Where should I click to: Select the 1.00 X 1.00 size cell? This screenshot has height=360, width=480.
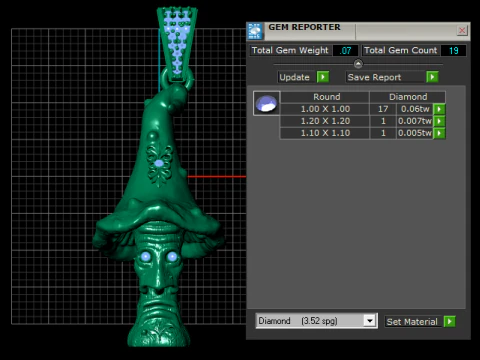click(325, 109)
